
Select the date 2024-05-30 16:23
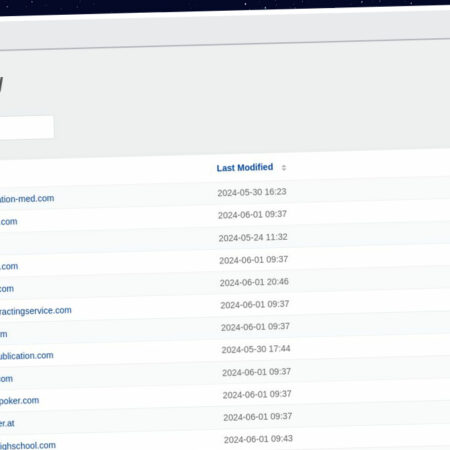[x=252, y=192]
